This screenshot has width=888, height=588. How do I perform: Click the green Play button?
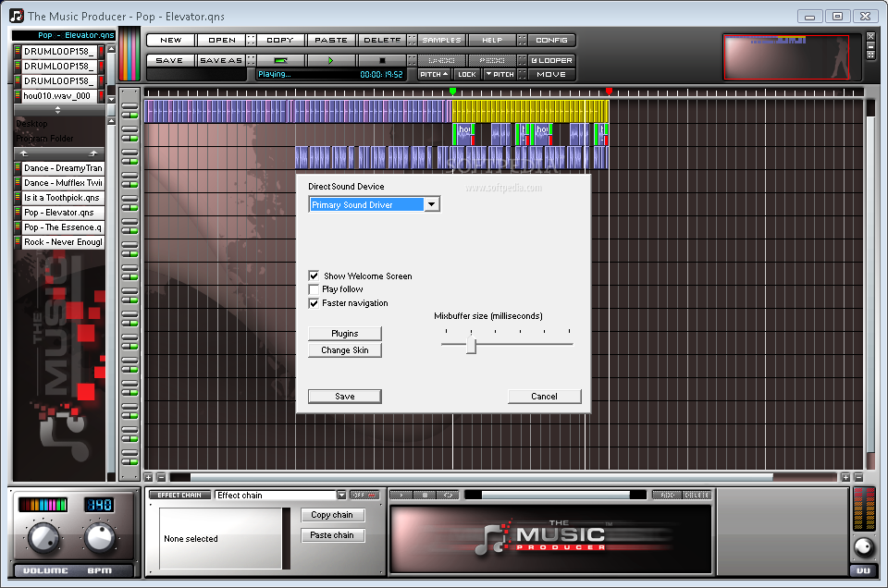331,60
